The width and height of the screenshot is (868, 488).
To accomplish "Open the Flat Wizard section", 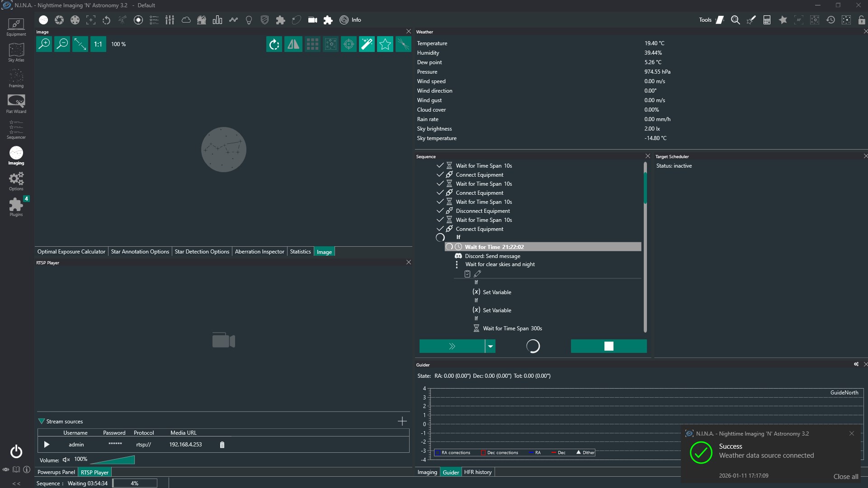I will [x=16, y=103].
